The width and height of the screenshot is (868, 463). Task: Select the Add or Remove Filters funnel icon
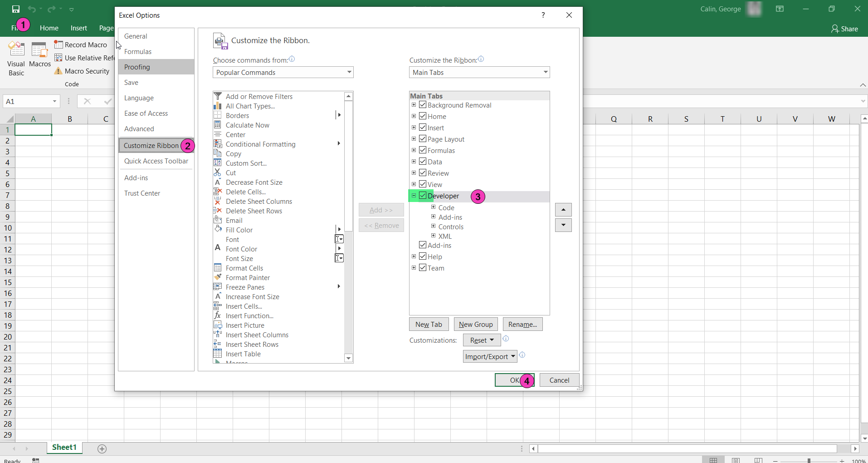point(218,96)
